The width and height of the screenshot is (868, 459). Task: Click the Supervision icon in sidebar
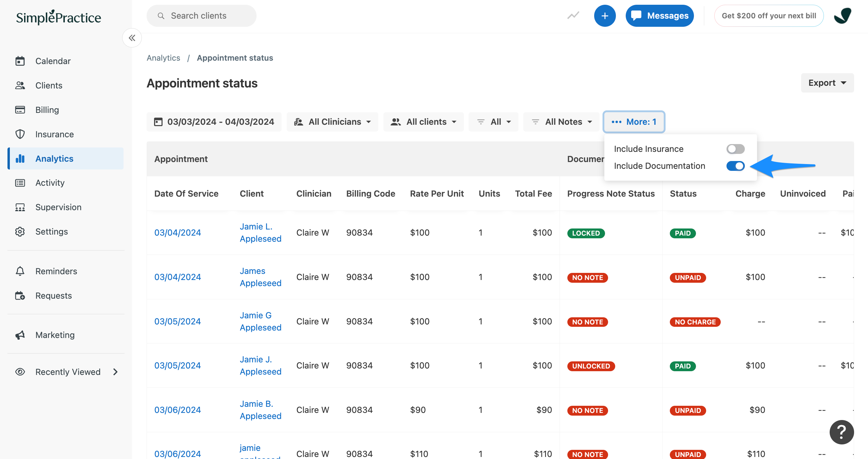[x=20, y=207]
